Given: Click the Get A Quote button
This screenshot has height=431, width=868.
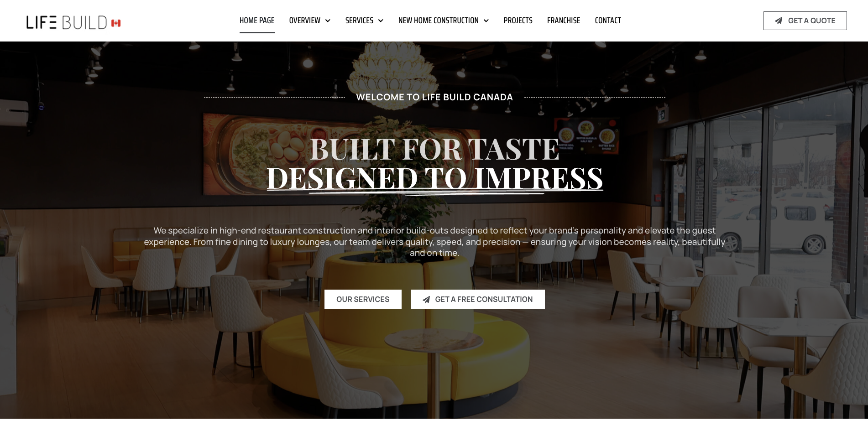Looking at the screenshot, I should [x=805, y=21].
